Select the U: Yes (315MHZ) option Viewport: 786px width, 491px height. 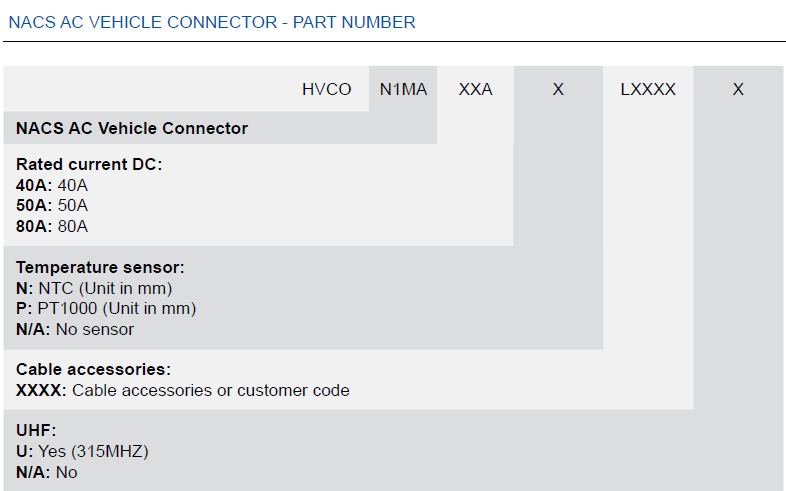point(82,451)
